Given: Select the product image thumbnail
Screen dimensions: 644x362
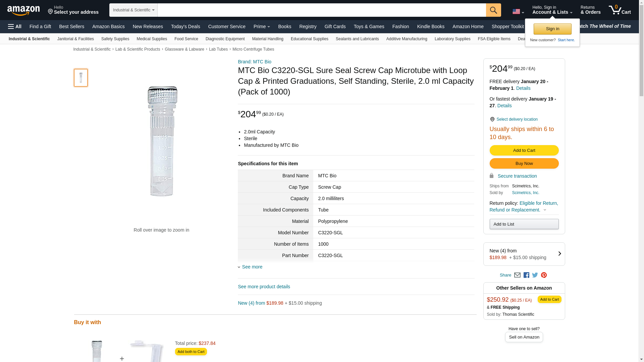Looking at the screenshot, I should (x=81, y=78).
